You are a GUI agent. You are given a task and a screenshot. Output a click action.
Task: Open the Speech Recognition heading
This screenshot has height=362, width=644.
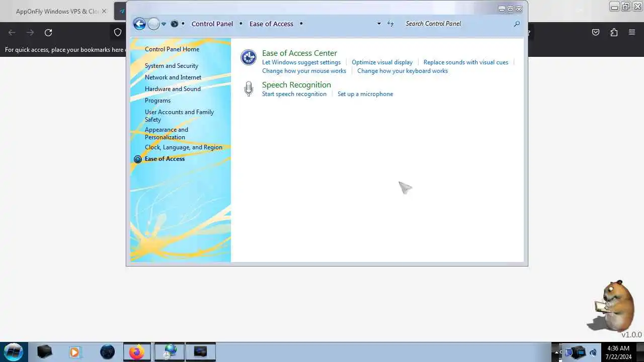click(296, 84)
